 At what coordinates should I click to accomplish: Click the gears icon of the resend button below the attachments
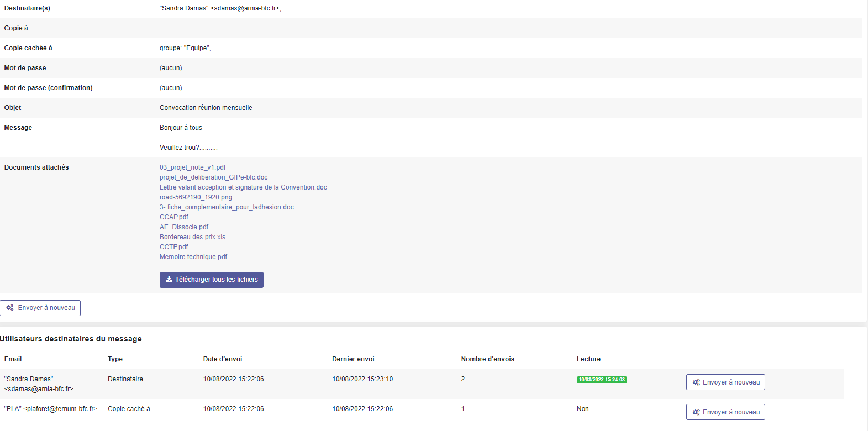tap(10, 308)
